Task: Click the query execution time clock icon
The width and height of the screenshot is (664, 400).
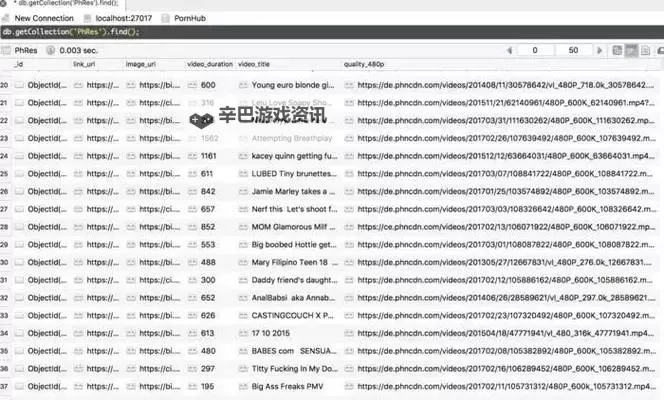Action: click(50, 49)
